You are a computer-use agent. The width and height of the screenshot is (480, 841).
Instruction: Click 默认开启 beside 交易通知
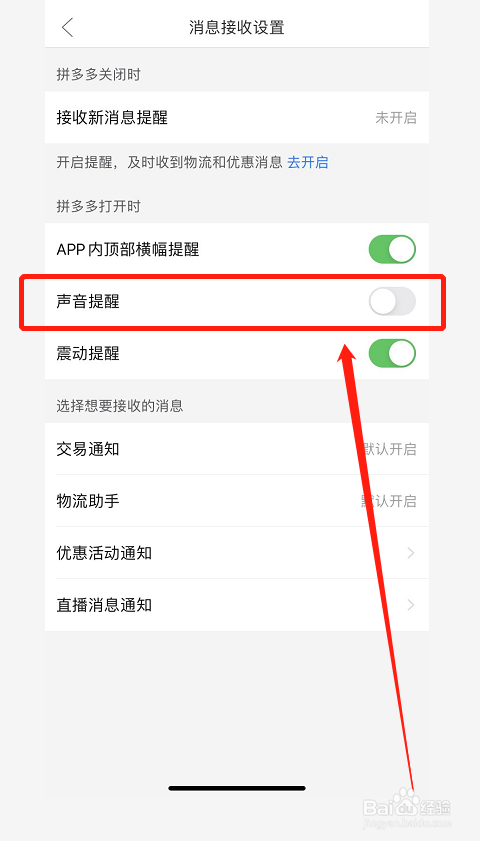(x=388, y=449)
